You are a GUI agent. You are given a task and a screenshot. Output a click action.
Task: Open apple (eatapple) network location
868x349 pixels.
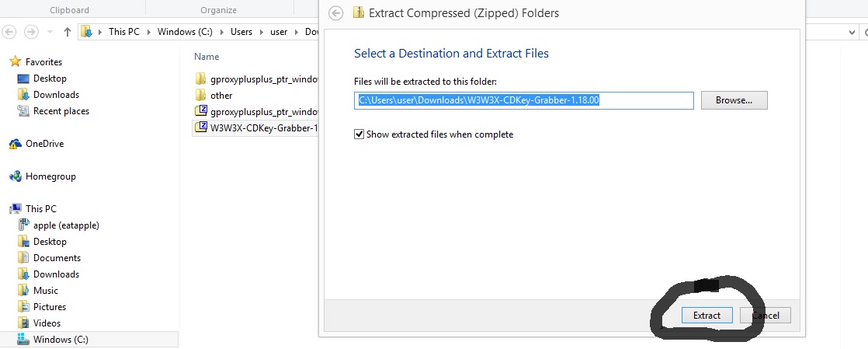point(66,225)
